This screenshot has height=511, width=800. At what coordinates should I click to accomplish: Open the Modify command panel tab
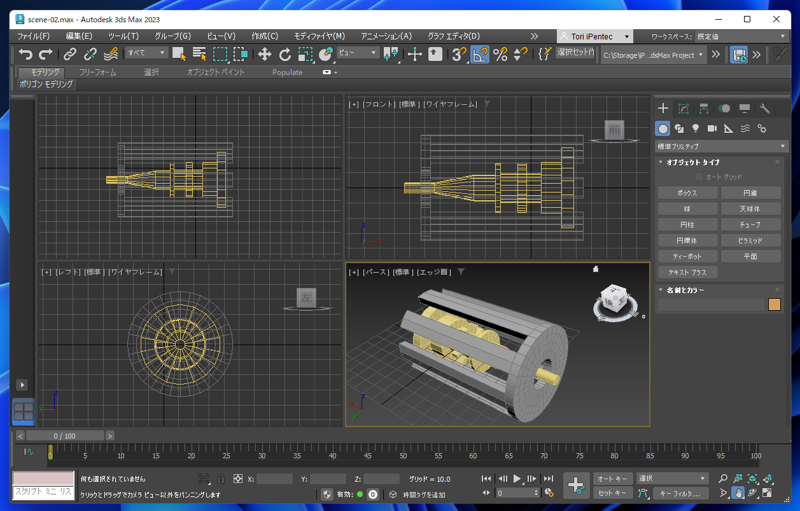click(683, 108)
